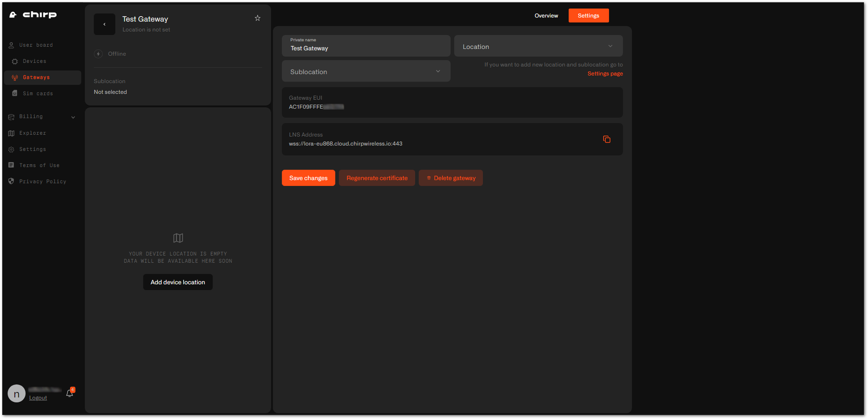Click Regenerate certificate button
The image size is (868, 419).
(x=377, y=178)
